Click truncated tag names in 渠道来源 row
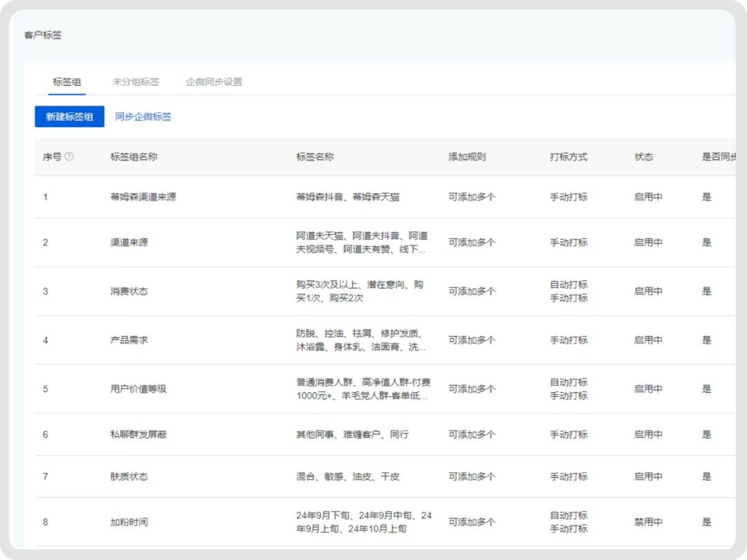The height and width of the screenshot is (560, 747). click(x=361, y=243)
